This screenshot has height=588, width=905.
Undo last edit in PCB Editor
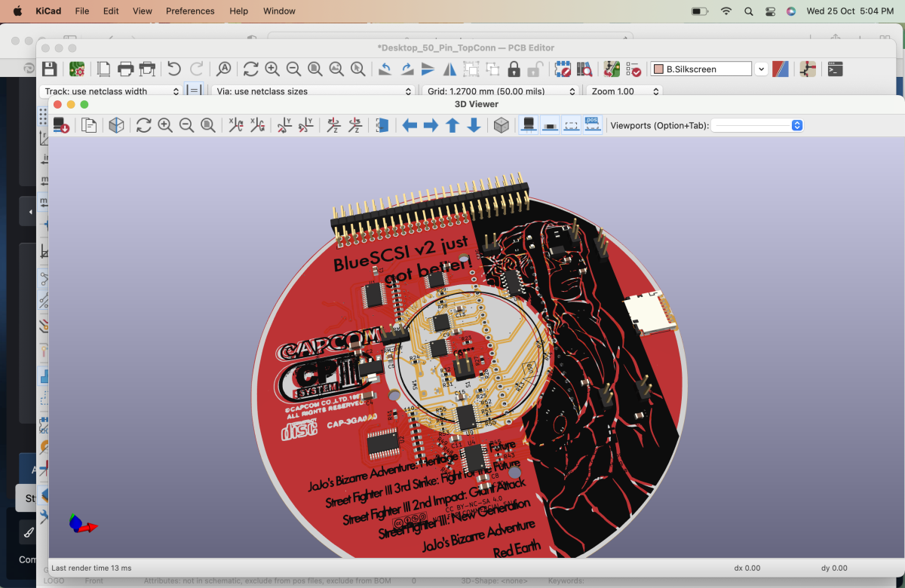point(174,69)
